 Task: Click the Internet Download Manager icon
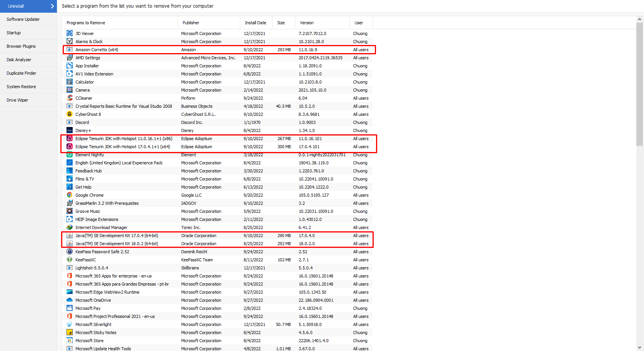coord(70,227)
